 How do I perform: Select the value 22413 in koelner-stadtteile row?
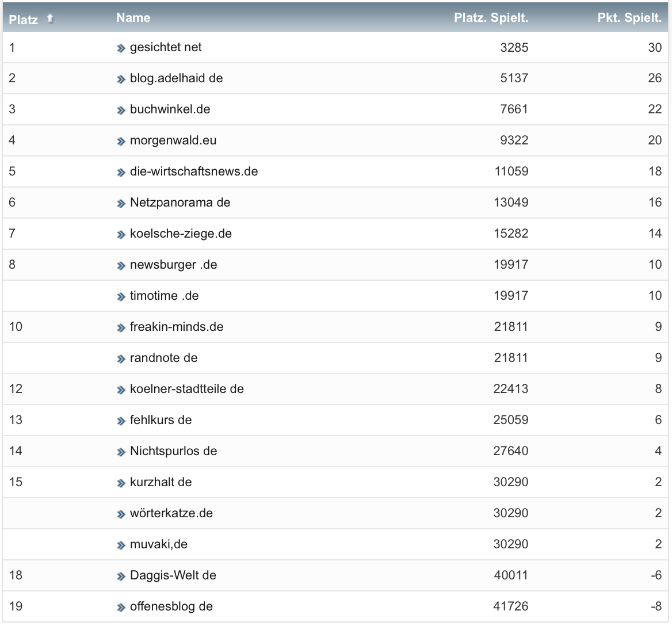pyautogui.click(x=511, y=388)
